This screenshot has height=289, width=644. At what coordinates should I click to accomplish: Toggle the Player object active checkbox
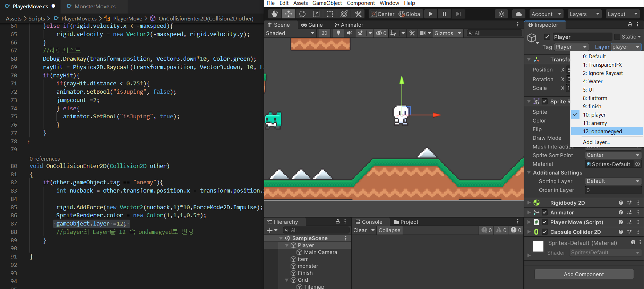point(547,37)
